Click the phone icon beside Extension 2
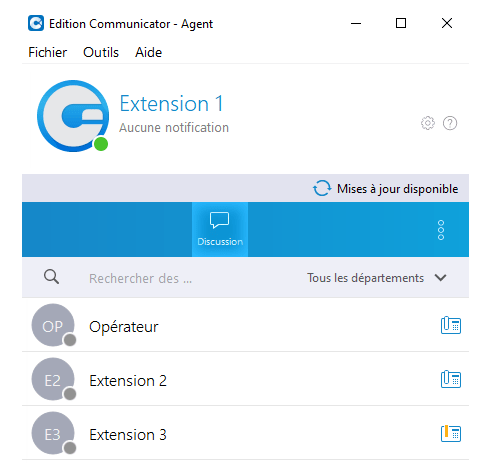This screenshot has width=488, height=464. pos(451,379)
